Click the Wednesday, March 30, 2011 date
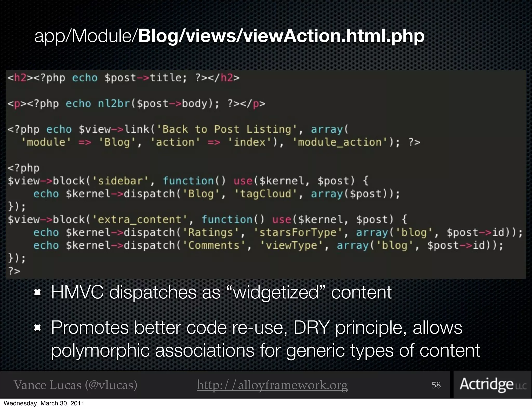The width and height of the screenshot is (532, 409). [44, 403]
